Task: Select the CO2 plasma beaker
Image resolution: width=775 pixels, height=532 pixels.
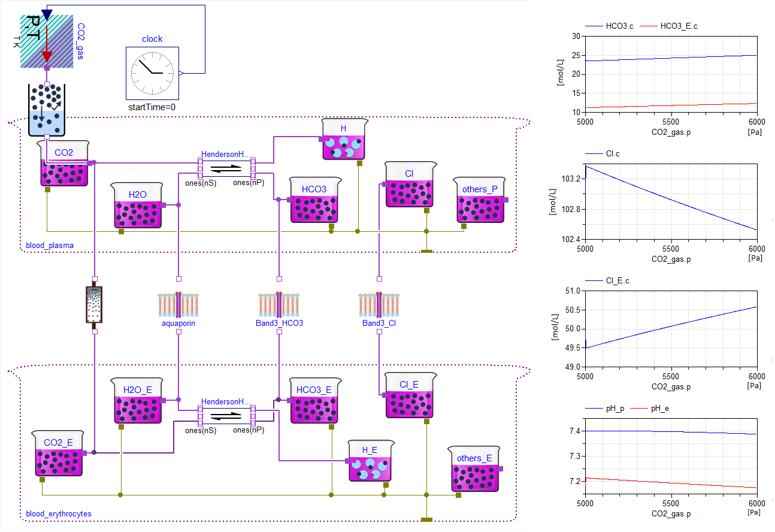Action: point(63,164)
